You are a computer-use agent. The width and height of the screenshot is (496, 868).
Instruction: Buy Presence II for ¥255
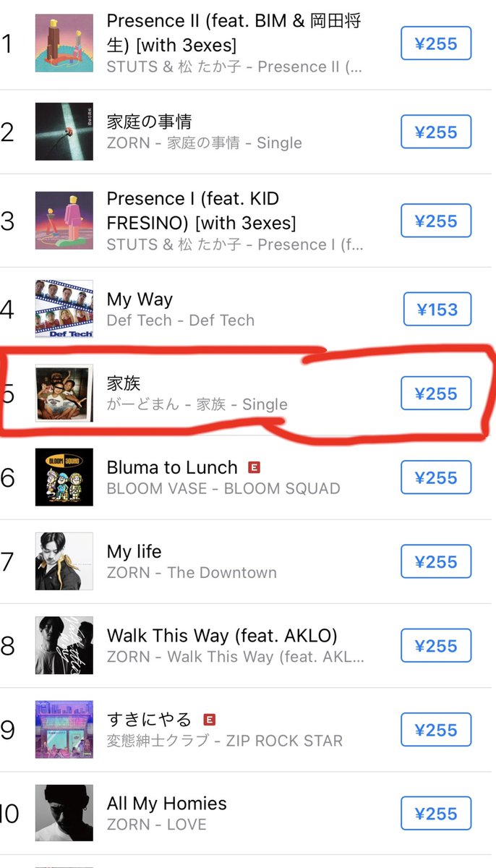[x=436, y=43]
